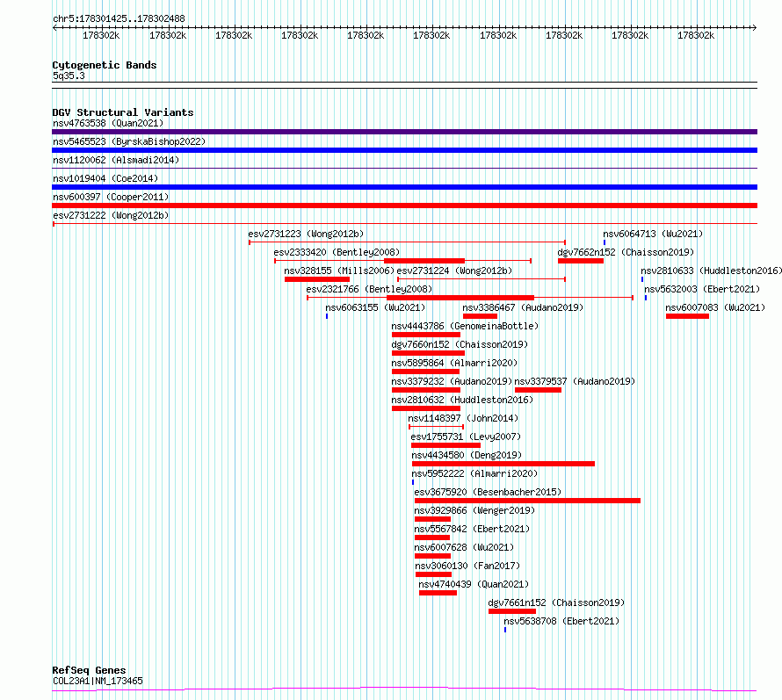Open dgv7660n152 (Chaisson2019) variant
The height and width of the screenshot is (700, 782).
coord(460,344)
